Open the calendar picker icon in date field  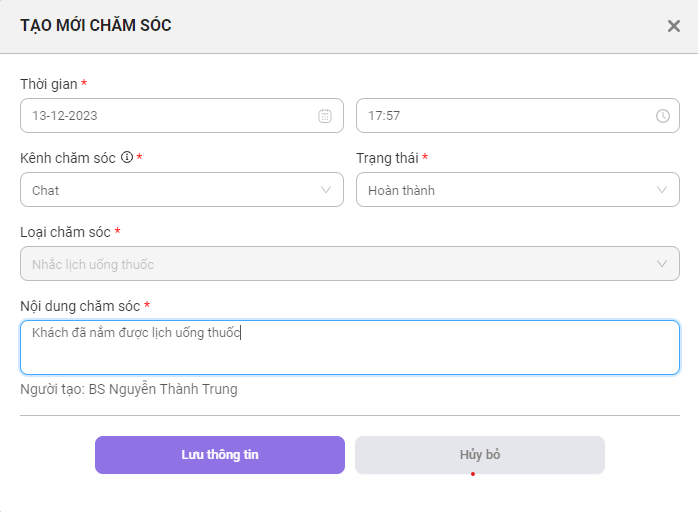click(325, 116)
